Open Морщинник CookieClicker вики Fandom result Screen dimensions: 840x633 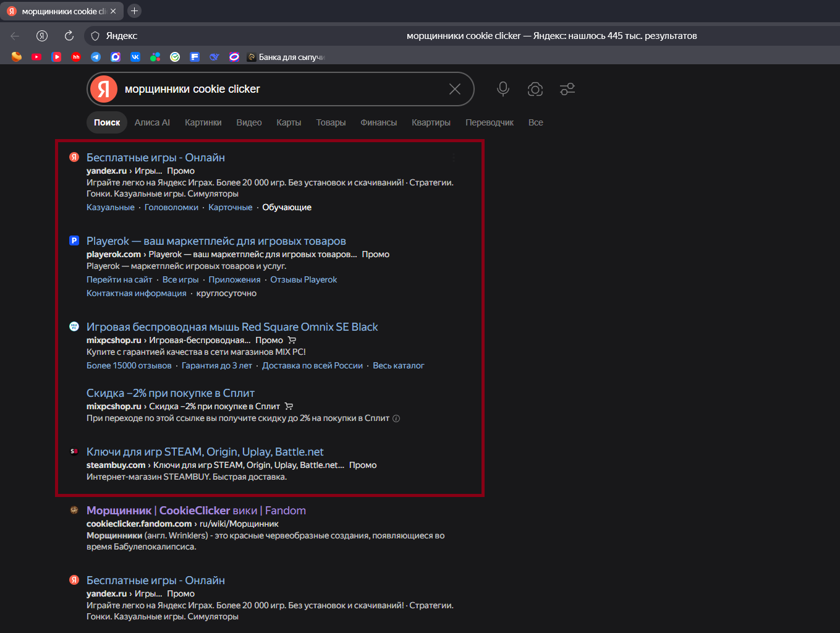point(196,511)
